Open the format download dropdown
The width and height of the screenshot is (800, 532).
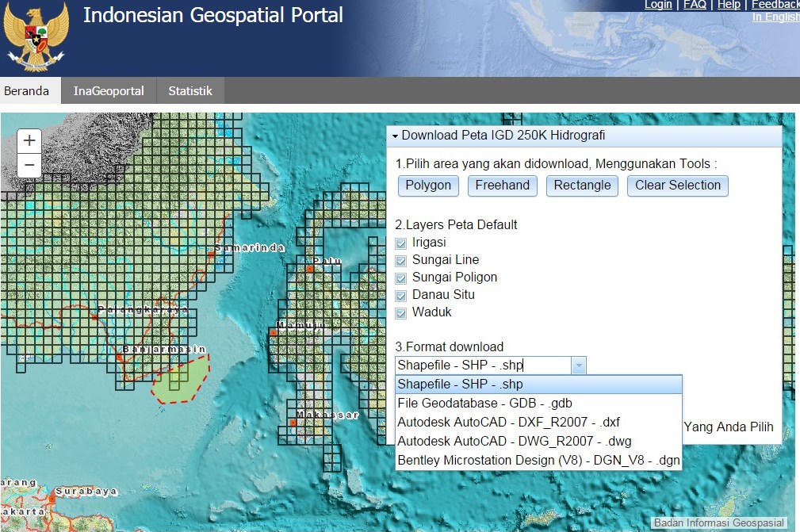click(x=579, y=365)
